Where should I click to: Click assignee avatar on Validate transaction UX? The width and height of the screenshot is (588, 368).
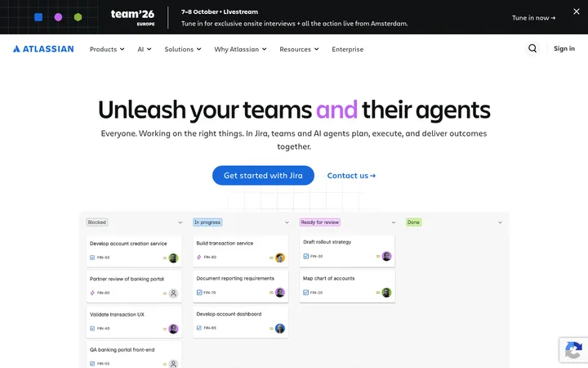click(173, 329)
